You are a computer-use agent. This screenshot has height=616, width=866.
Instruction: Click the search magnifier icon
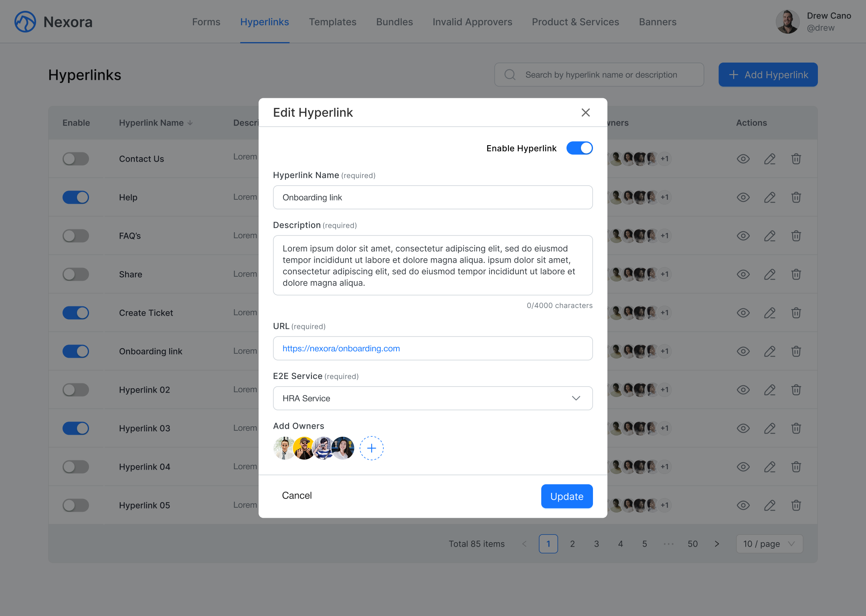point(510,75)
